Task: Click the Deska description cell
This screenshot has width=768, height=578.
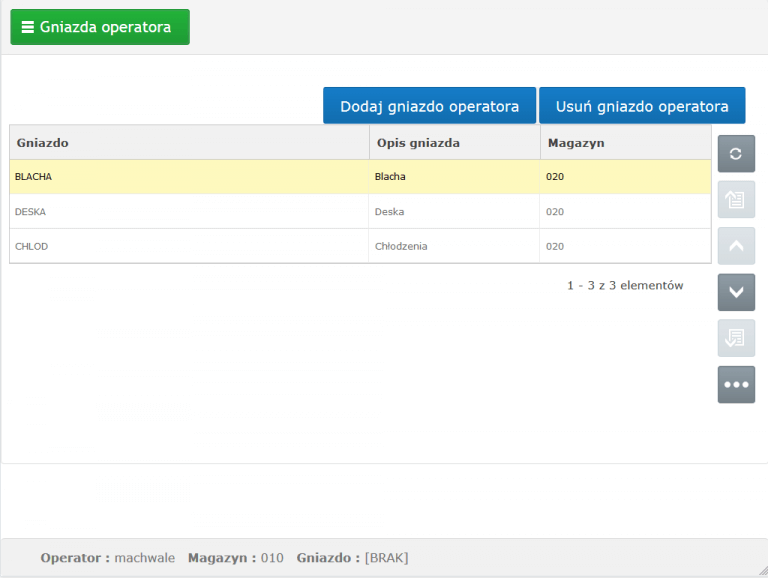Action: tap(454, 212)
